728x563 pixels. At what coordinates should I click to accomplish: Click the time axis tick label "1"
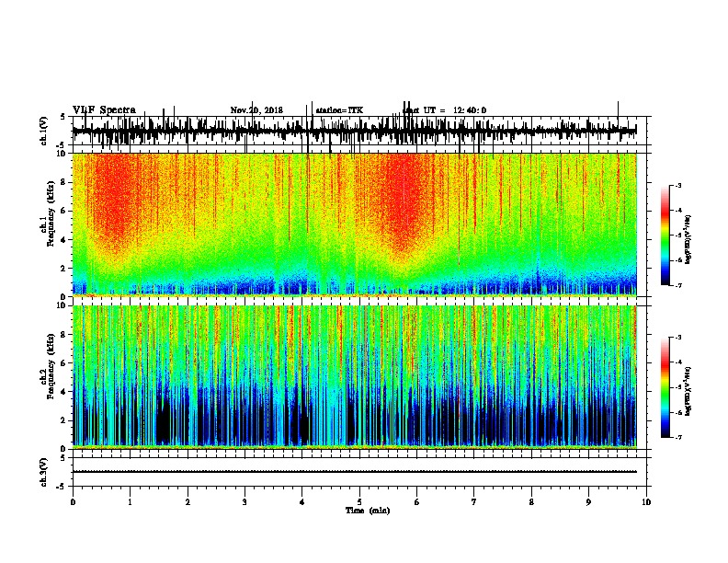(x=130, y=501)
